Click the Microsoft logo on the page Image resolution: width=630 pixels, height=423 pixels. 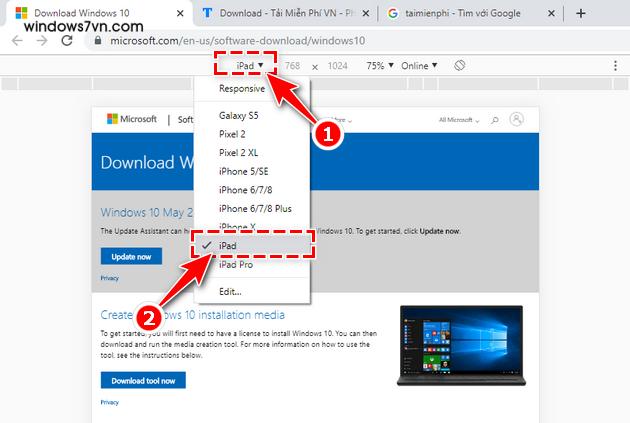point(131,120)
